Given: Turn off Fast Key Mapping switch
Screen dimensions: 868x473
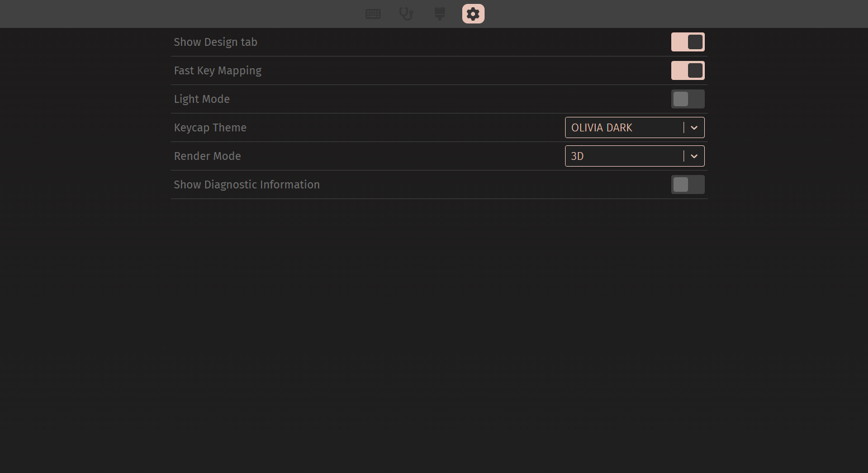Looking at the screenshot, I should 687,70.
